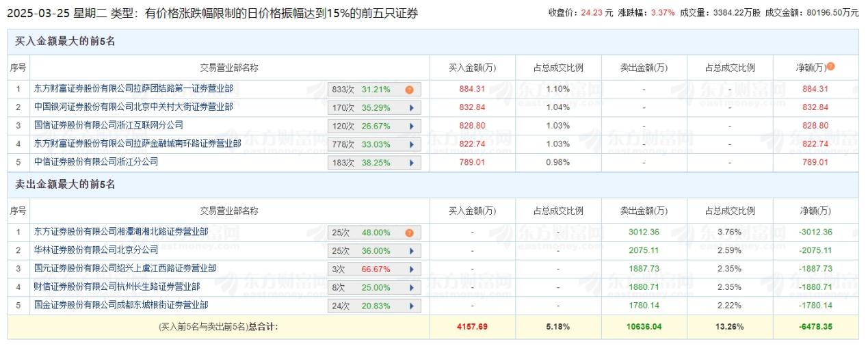
Task: Click orange info icon in 25次 48.00% row
Action: click(409, 232)
